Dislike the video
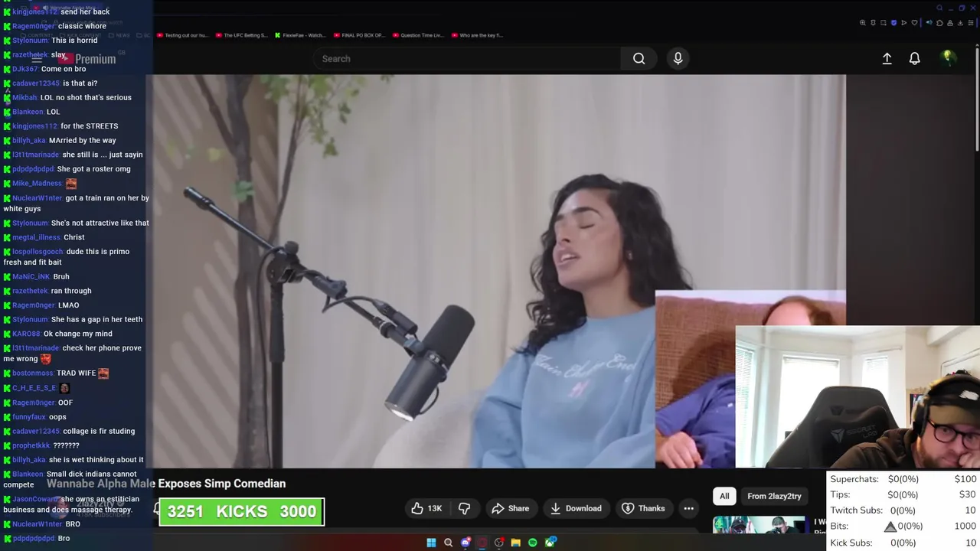This screenshot has height=551, width=980. tap(464, 508)
